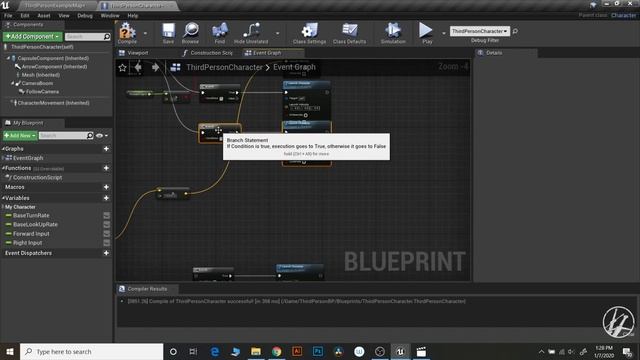Viewport: 640px width, 360px height.
Task: Add a new function with the Functions plus
Action: [106, 168]
